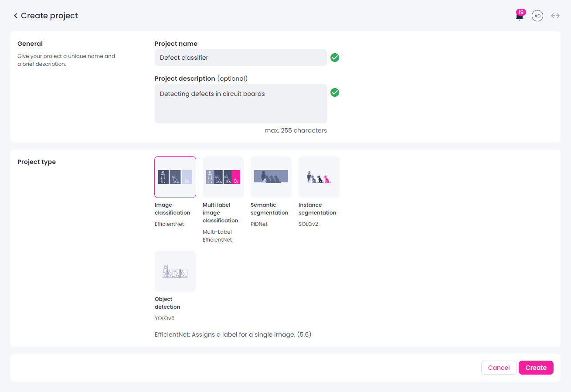Click the EfficientNet description line with (5.6)
The width and height of the screenshot is (571, 392).
coord(233,335)
